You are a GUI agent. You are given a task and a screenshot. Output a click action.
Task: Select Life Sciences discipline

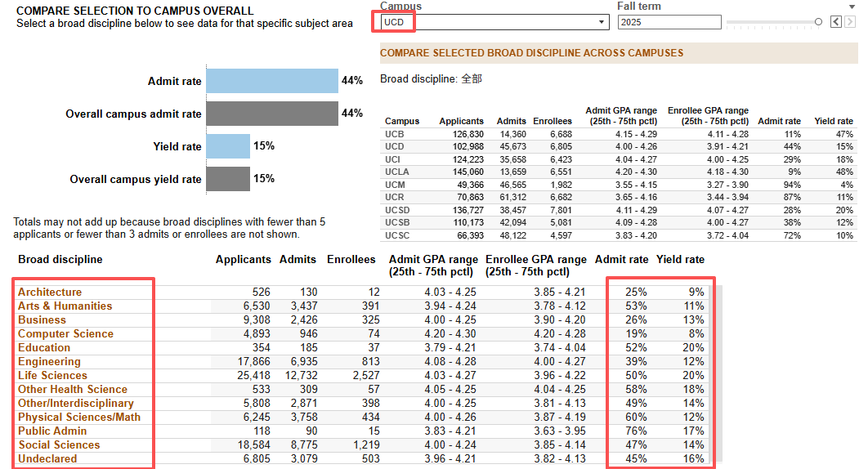[52, 375]
